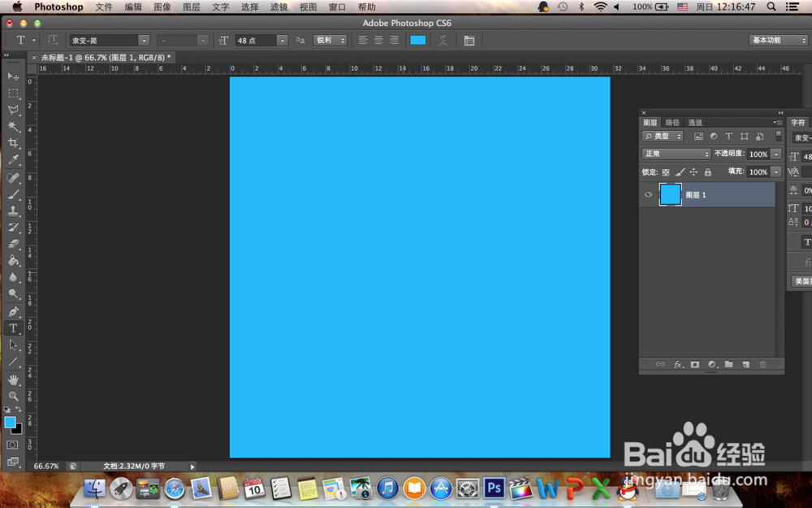Select the Dodge tool
Image resolution: width=812 pixels, height=508 pixels.
[x=14, y=294]
